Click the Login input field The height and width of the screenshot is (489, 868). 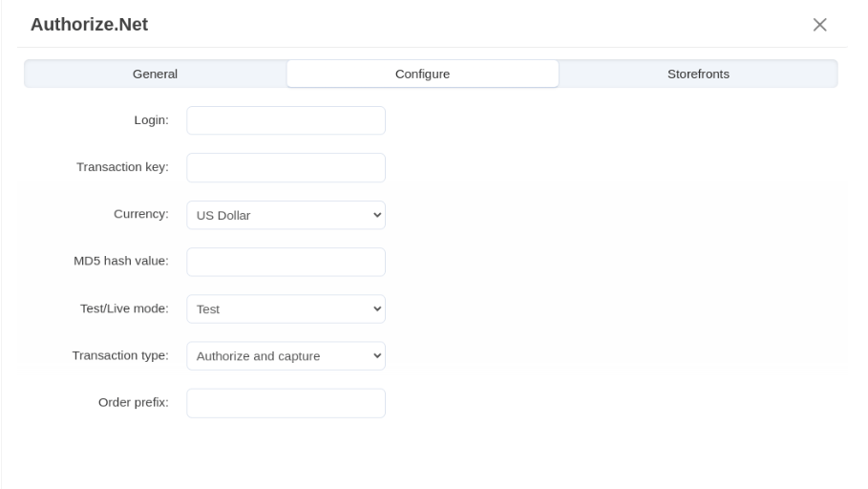click(x=286, y=120)
